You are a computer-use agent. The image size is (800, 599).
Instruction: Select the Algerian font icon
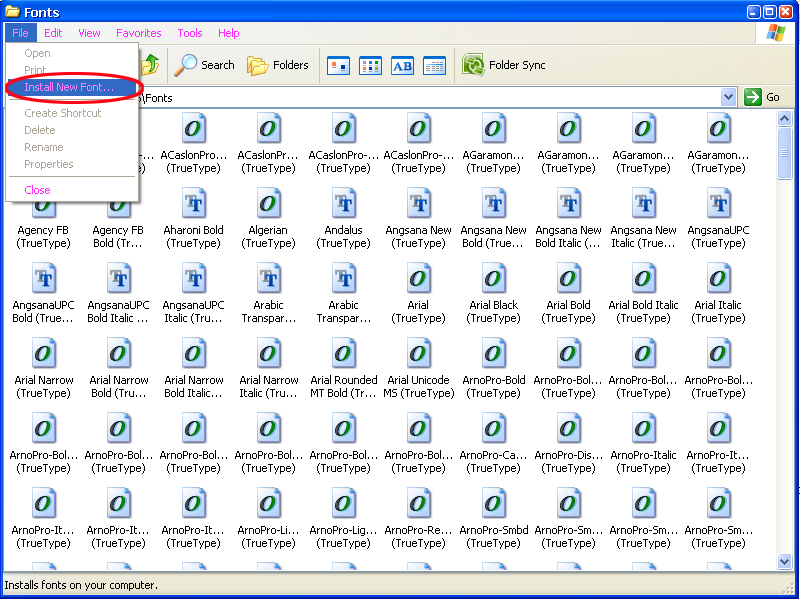coord(268,204)
